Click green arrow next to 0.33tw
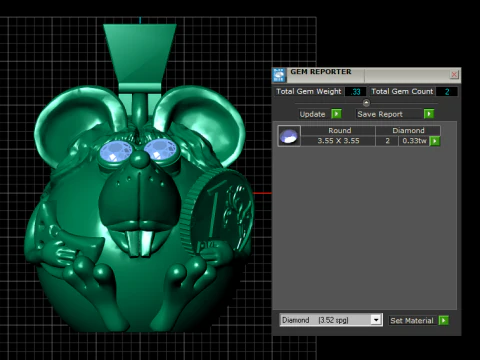 pyautogui.click(x=435, y=141)
